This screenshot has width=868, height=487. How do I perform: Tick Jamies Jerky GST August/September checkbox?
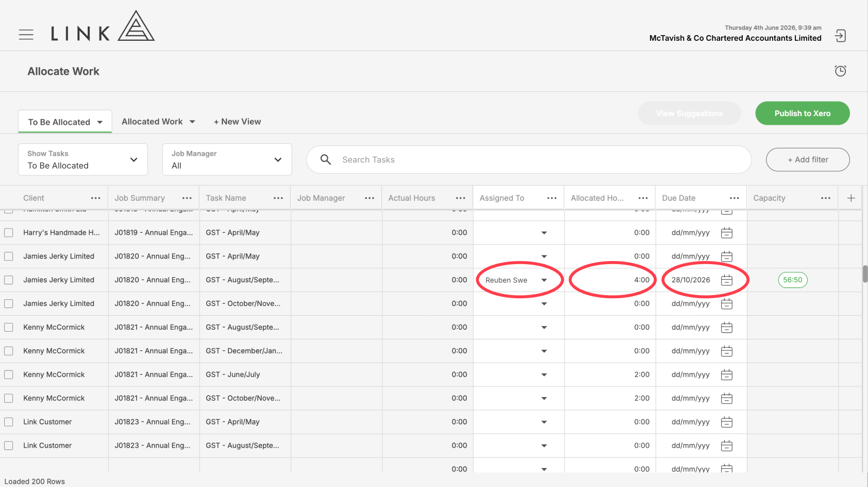click(9, 280)
